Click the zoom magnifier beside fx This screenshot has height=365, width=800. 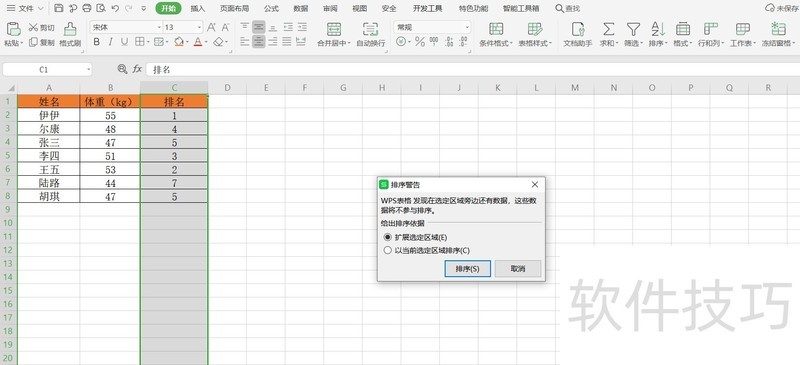click(x=122, y=69)
